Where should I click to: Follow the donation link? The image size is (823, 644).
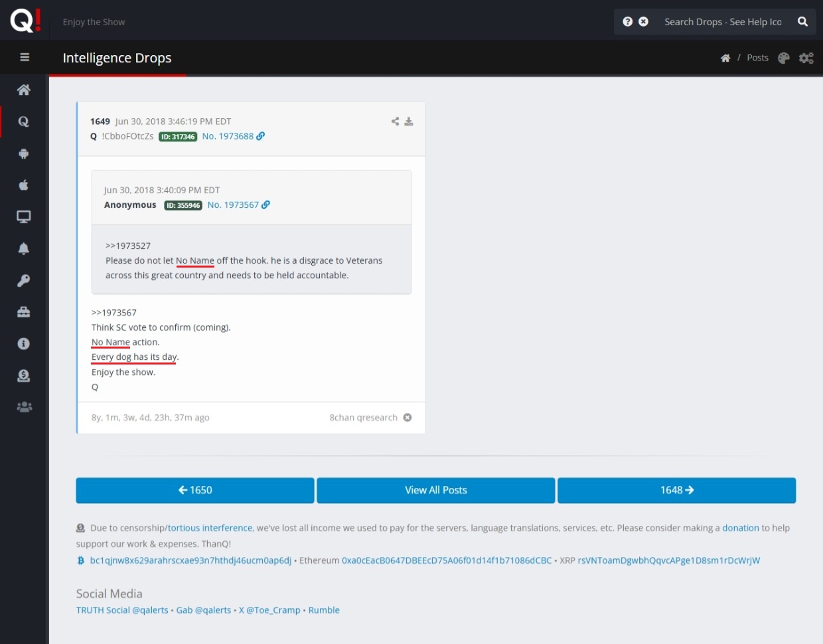[741, 528]
